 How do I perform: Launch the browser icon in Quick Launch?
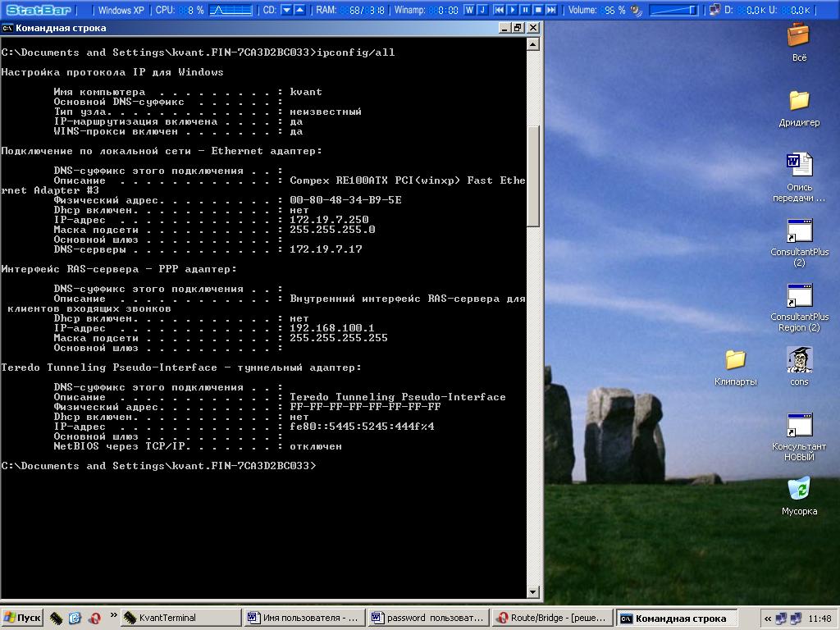click(x=75, y=619)
